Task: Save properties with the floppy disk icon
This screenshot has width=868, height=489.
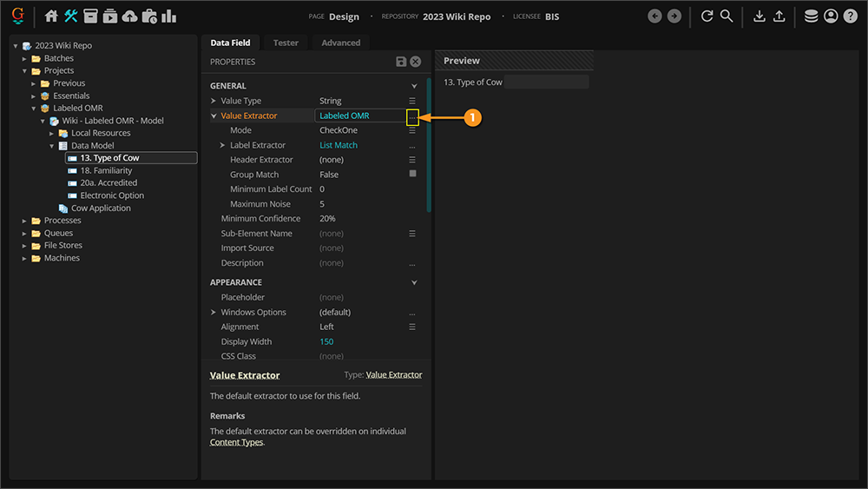Action: pos(401,62)
